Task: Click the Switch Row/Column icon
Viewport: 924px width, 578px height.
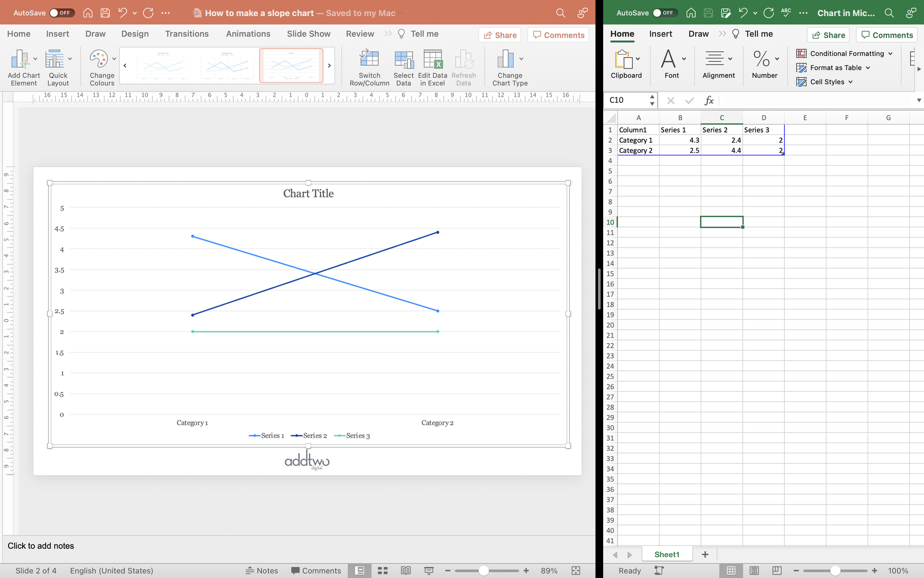Action: tap(369, 59)
